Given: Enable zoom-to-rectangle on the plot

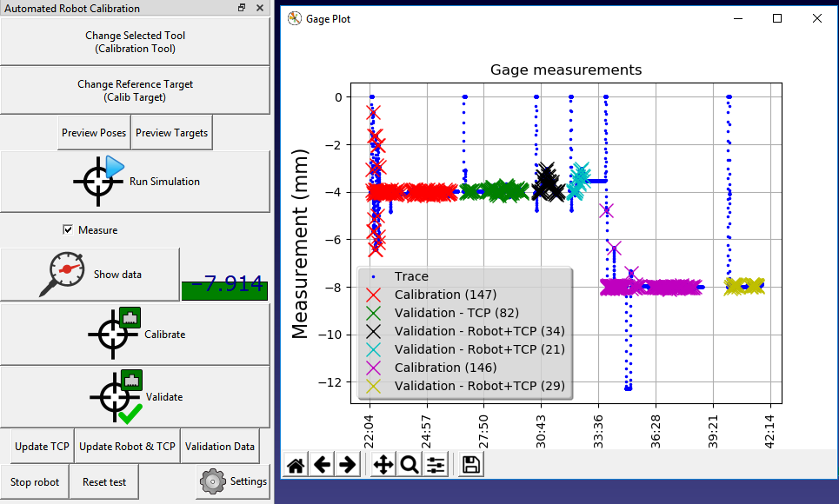Looking at the screenshot, I should [x=409, y=464].
